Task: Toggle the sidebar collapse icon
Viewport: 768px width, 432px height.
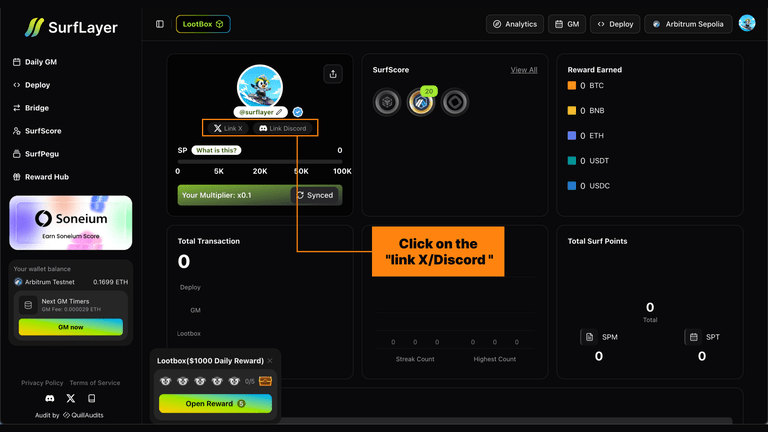Action: point(160,24)
